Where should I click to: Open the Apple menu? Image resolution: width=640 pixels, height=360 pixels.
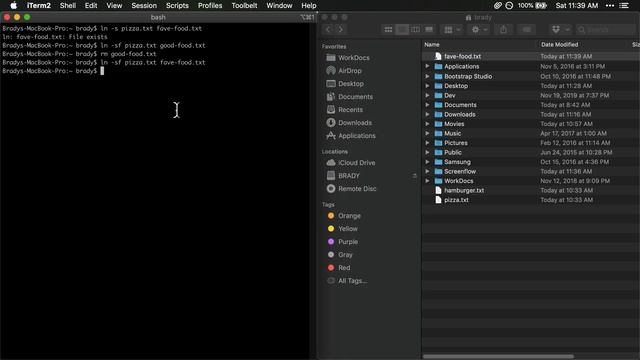(x=13, y=6)
